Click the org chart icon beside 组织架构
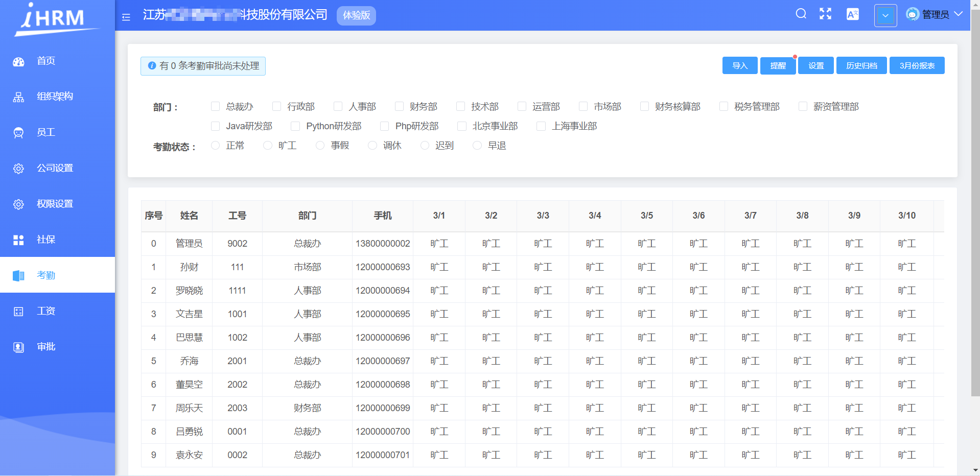 point(18,97)
